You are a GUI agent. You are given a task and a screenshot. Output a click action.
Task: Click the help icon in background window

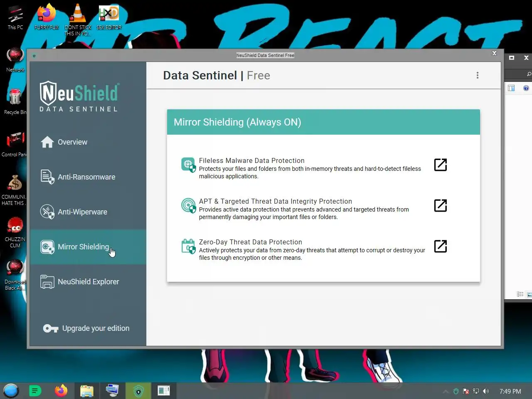[526, 88]
